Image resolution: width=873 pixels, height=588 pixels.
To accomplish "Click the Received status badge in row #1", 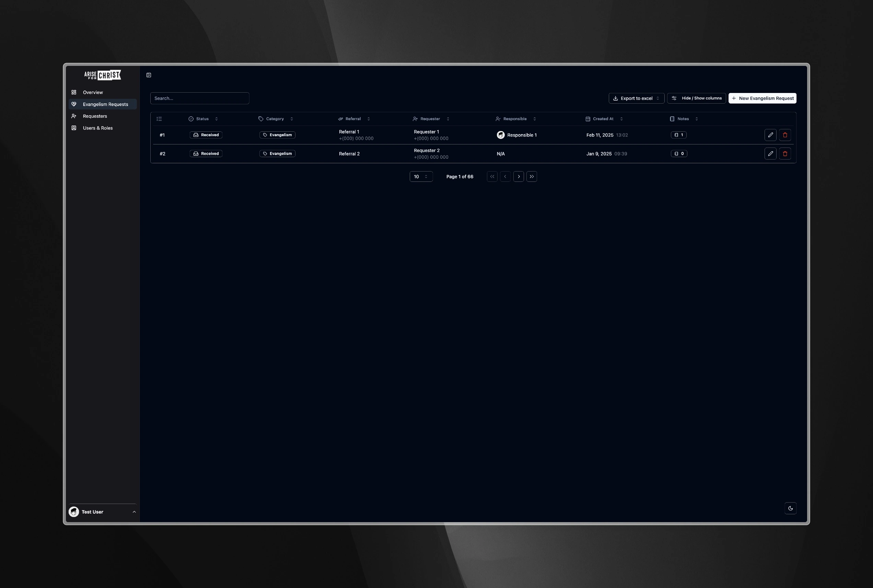I will pos(206,135).
